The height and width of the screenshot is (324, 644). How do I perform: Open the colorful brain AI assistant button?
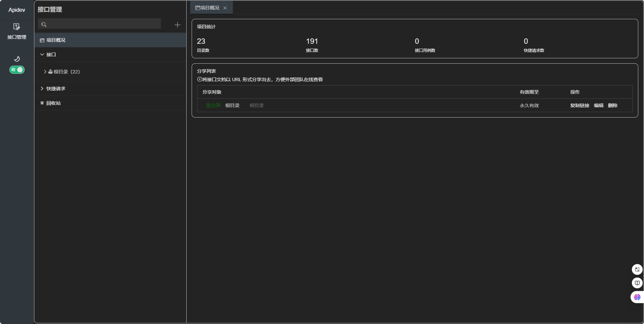tap(637, 297)
